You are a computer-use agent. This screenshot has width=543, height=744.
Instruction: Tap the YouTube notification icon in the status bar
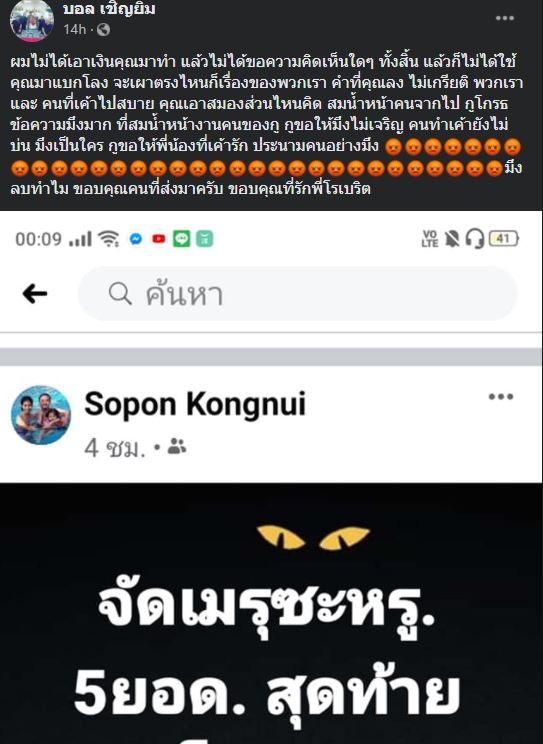(x=159, y=239)
